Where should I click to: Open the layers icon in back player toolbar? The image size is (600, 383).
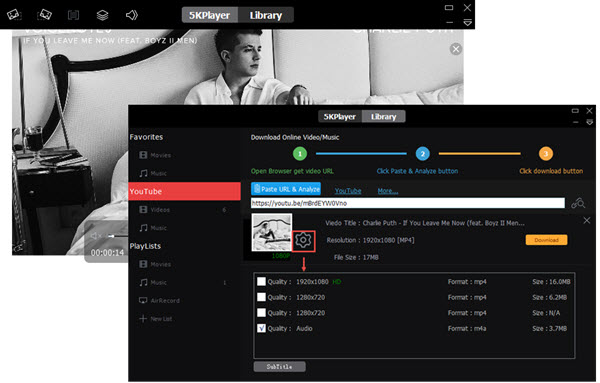coord(102,15)
